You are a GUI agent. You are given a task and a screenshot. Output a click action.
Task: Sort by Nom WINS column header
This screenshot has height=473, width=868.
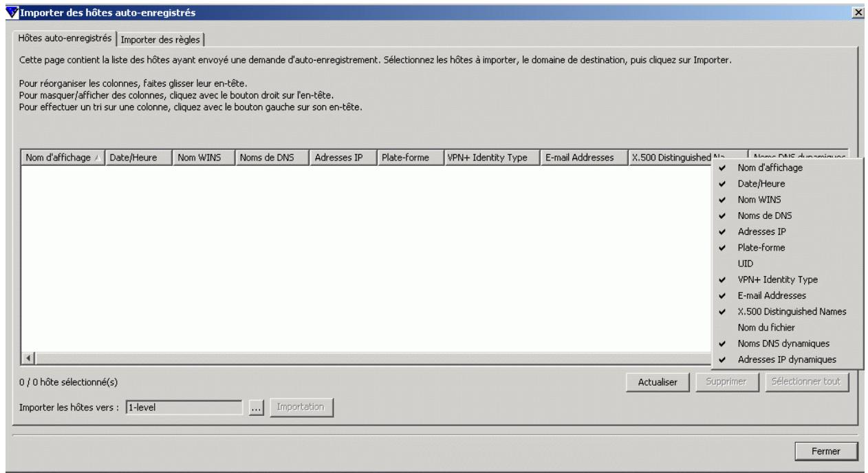click(x=204, y=158)
